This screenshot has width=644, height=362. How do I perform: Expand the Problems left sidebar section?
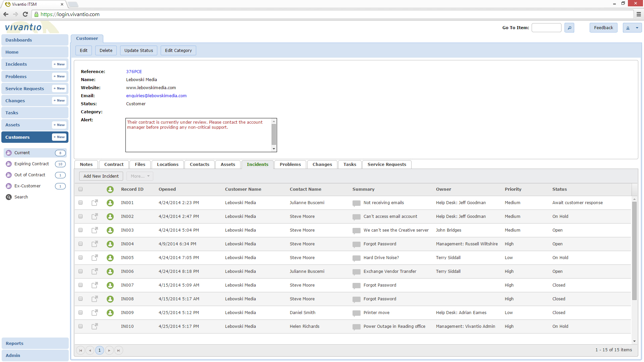tap(15, 76)
